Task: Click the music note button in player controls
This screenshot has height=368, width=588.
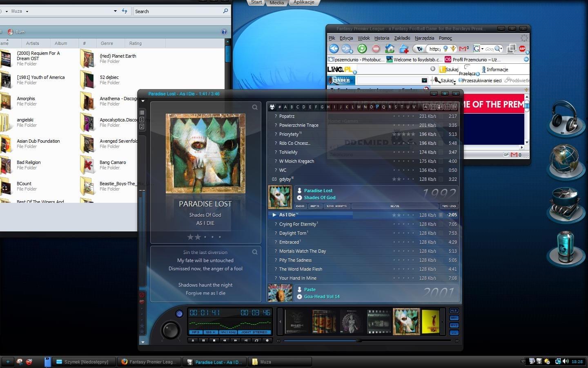Action: pos(256,340)
